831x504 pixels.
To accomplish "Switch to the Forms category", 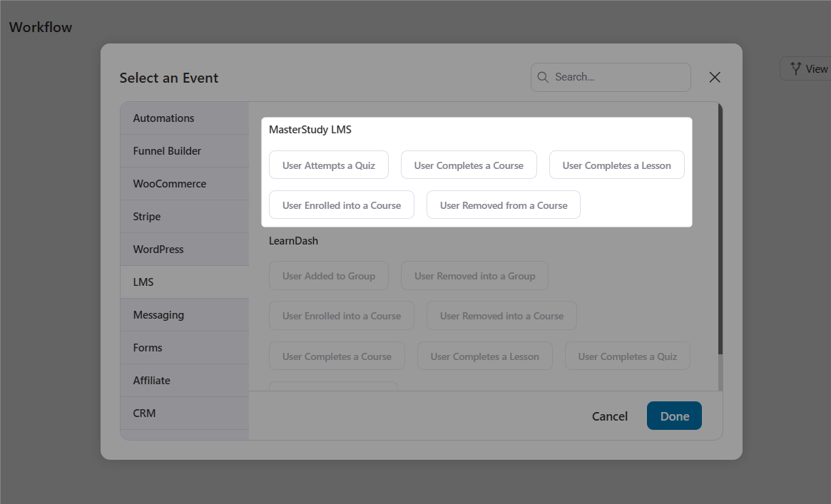I will pyautogui.click(x=185, y=348).
